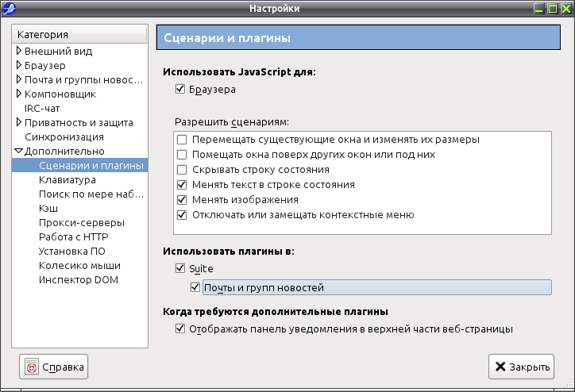Expand the Компоновщик category

[19, 94]
